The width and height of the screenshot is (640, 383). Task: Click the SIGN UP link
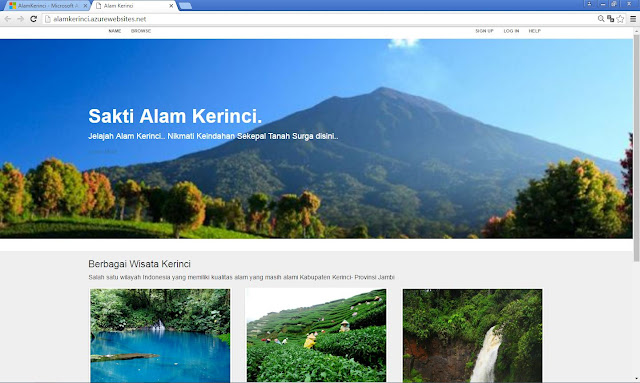(x=484, y=31)
